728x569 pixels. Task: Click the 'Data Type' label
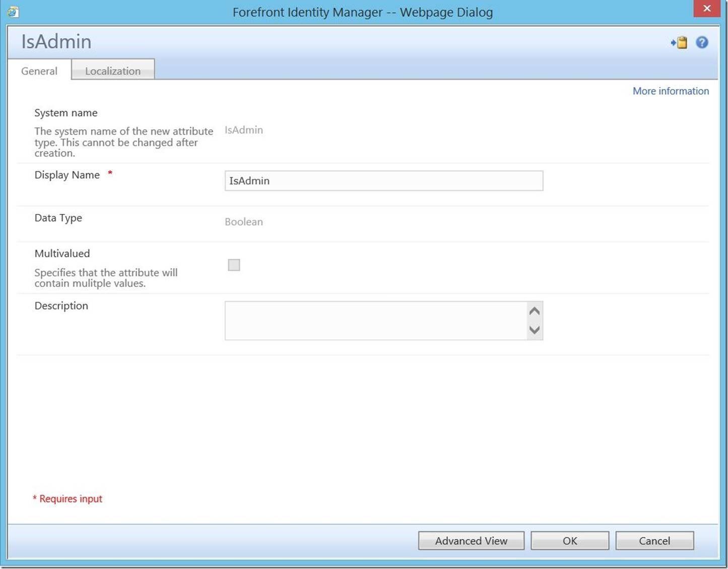coord(58,218)
